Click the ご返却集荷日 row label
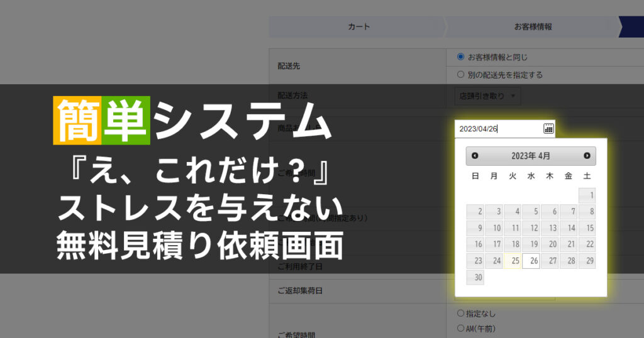This screenshot has height=338, width=644. coord(300,291)
